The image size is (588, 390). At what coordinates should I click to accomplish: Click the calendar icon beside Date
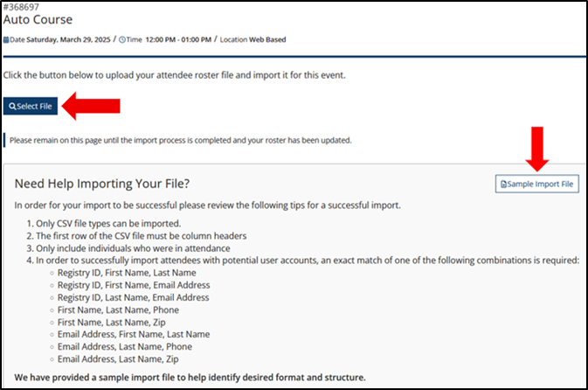pyautogui.click(x=6, y=39)
